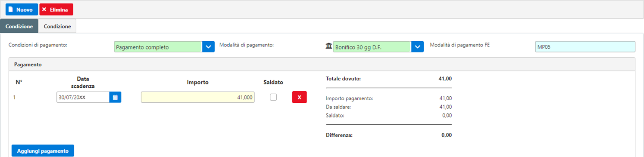Click the Differenza value 0,00
This screenshot has height=157, width=644.
(x=447, y=135)
